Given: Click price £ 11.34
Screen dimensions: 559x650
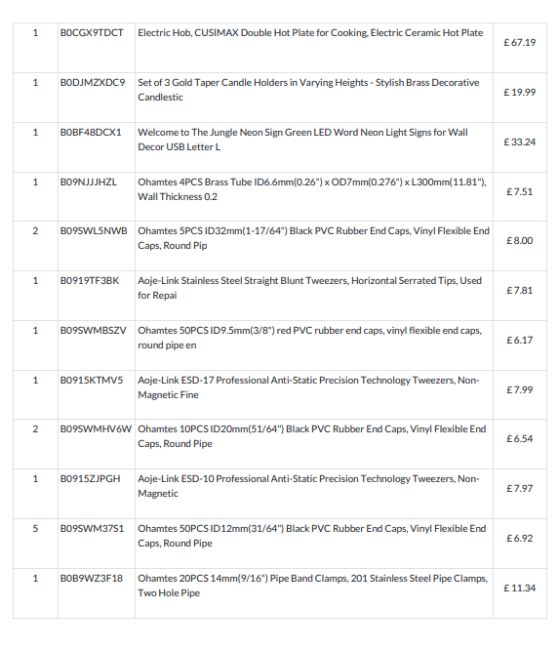Looking at the screenshot, I should (520, 588).
